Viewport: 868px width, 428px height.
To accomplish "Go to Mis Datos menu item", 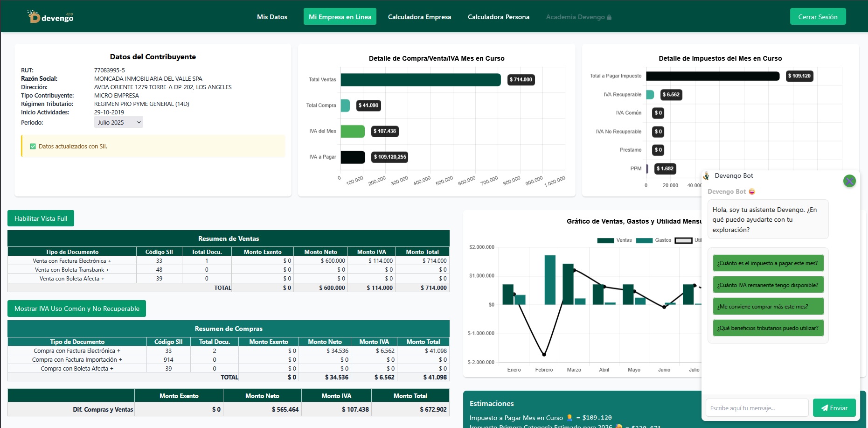I will (272, 17).
